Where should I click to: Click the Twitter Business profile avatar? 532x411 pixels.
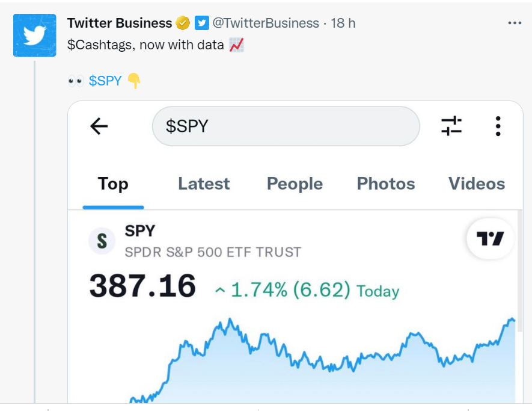click(35, 36)
